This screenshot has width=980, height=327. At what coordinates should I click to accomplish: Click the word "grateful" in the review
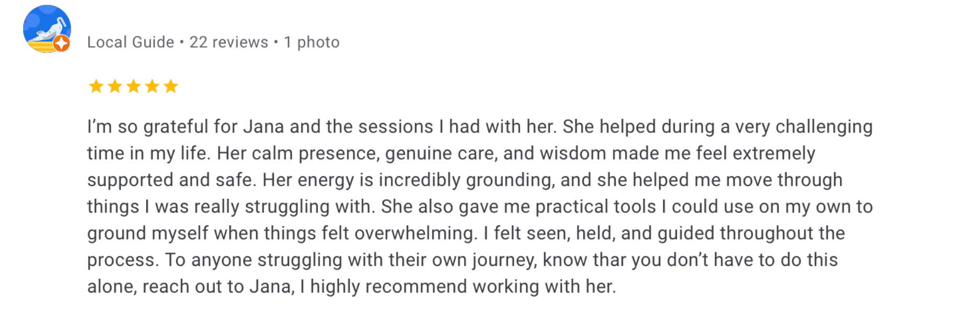176,127
